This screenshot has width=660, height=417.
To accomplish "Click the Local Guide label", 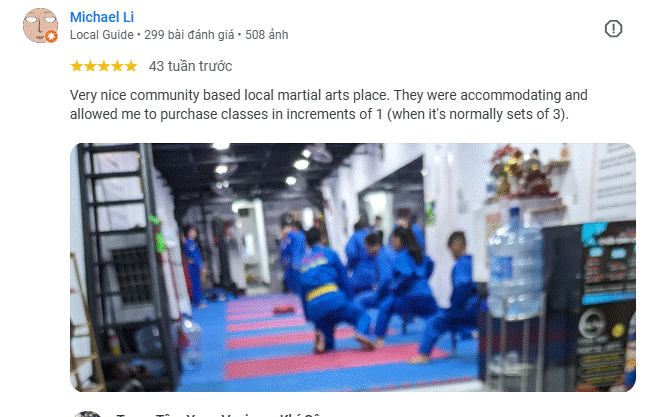I will (101, 35).
